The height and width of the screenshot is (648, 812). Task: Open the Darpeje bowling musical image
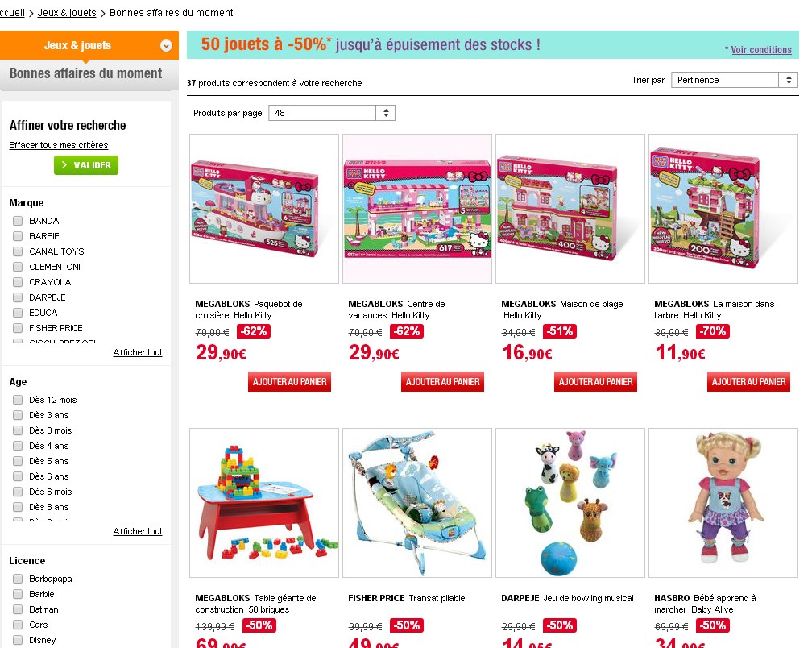point(570,502)
